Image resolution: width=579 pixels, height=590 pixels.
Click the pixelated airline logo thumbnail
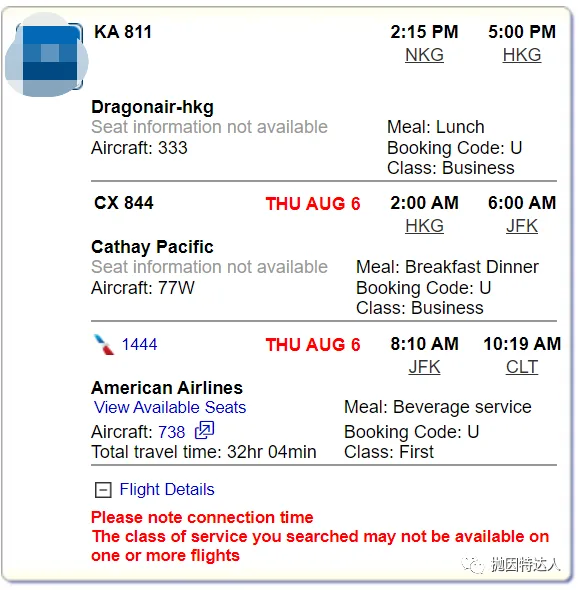point(47,55)
